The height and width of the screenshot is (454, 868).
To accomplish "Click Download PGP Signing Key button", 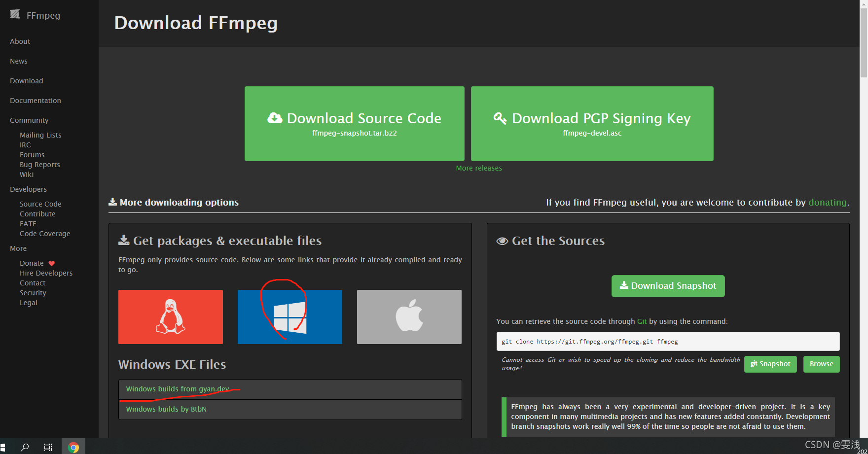I will (592, 124).
